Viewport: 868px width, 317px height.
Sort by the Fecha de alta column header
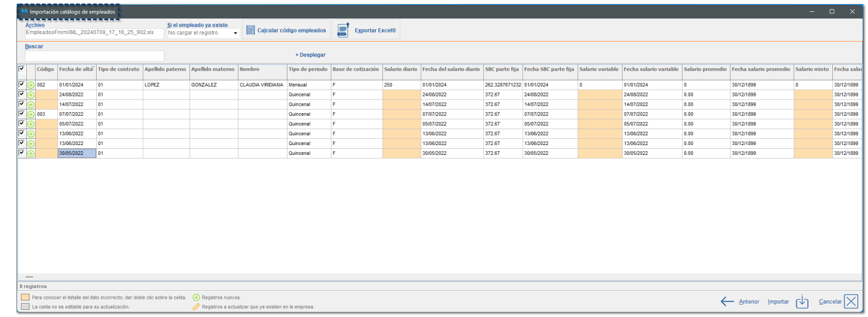[75, 69]
